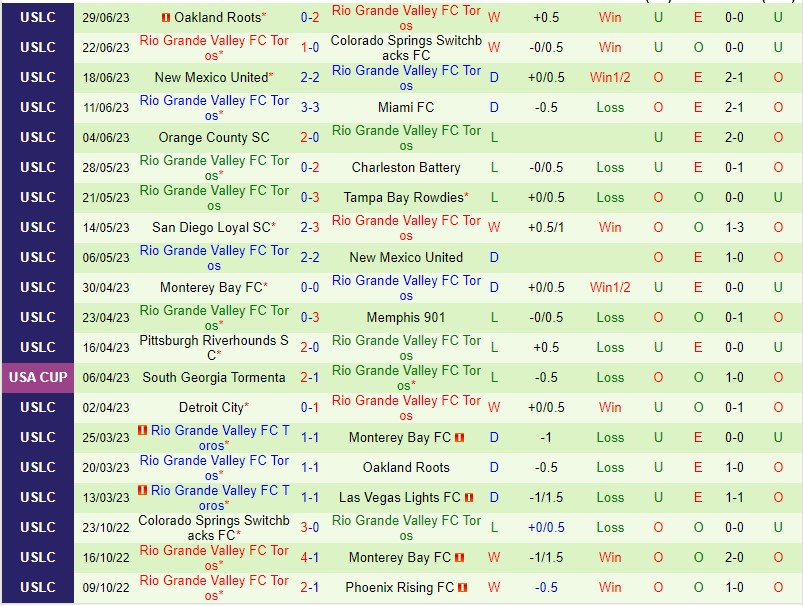
Task: Open Monterey Bay FC link on 30/04/23
Action: (212, 287)
